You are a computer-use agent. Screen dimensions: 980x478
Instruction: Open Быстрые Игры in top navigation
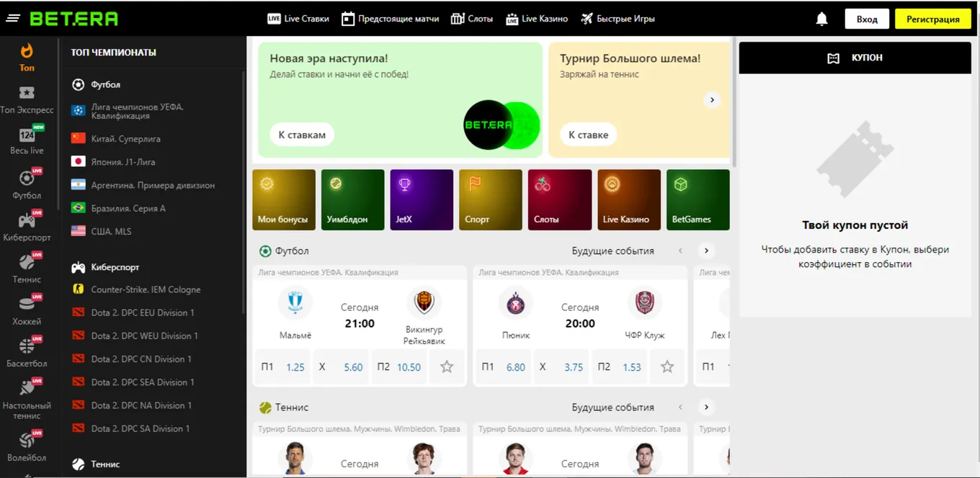click(618, 19)
